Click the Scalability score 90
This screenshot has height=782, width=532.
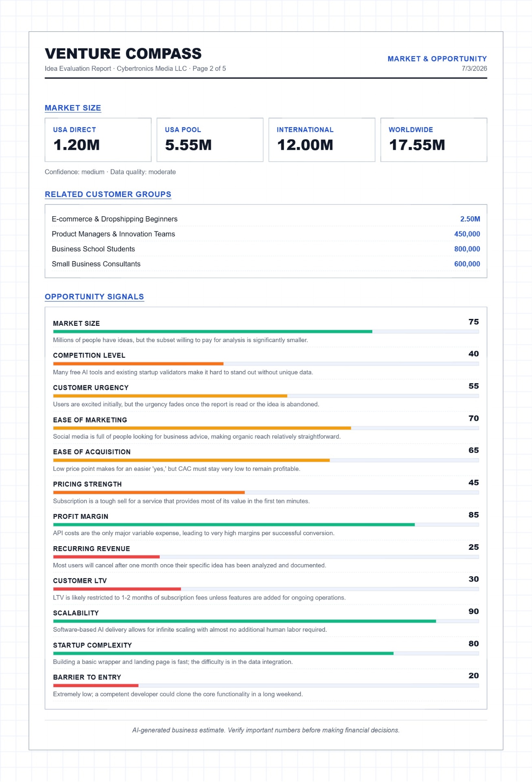coord(474,611)
